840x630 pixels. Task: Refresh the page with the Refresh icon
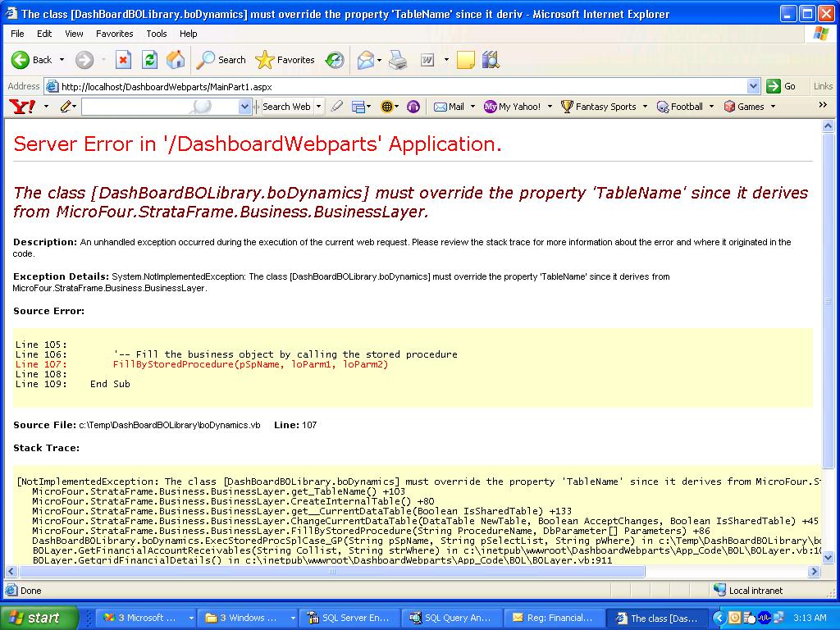coord(149,60)
